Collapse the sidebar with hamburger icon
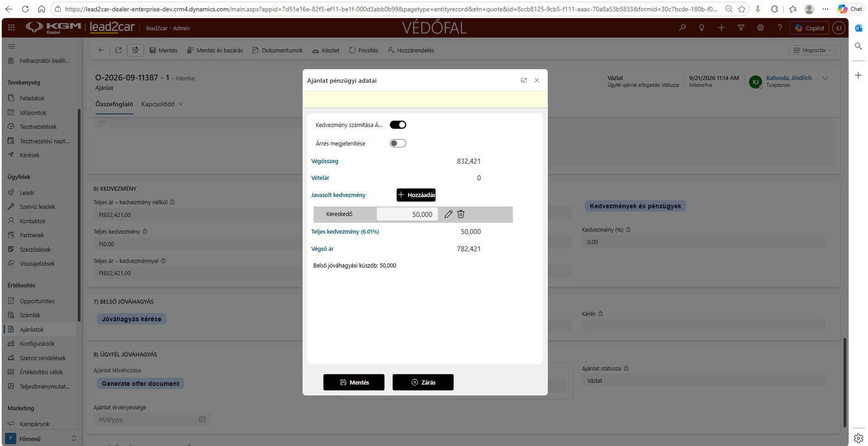 pos(11,46)
